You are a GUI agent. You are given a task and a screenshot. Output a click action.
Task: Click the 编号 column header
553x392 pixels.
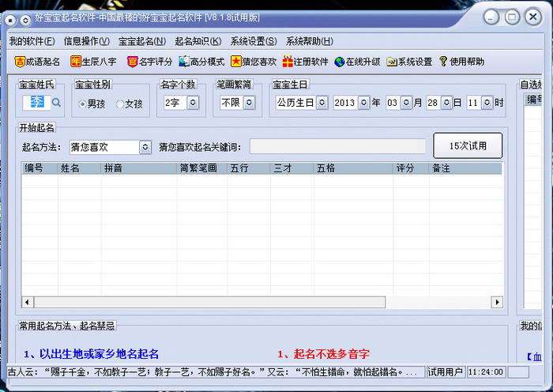click(39, 168)
